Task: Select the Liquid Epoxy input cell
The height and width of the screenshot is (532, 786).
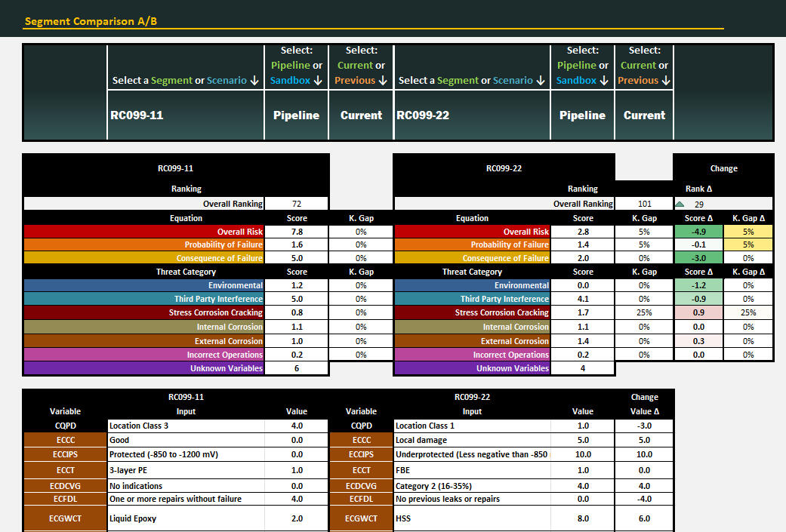Action: pyautogui.click(x=185, y=518)
